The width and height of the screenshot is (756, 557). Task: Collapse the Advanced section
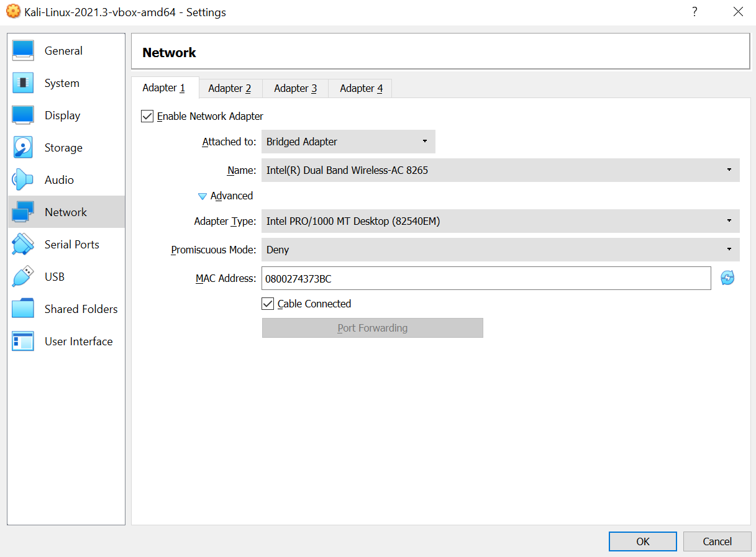225,196
